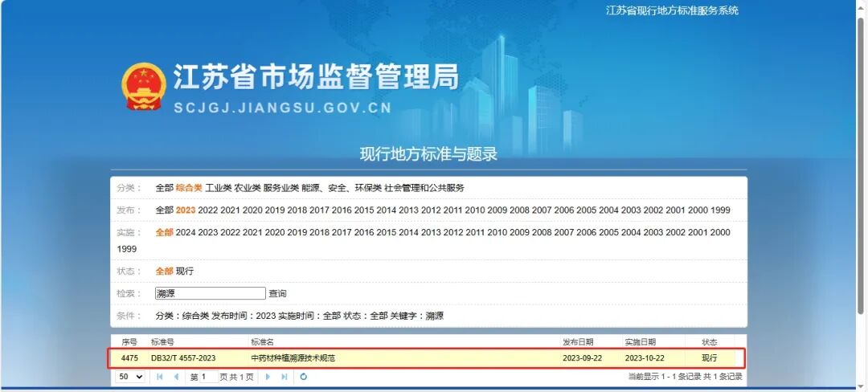
Task: Select 1999 in the 实施 year row
Action: coord(127,249)
